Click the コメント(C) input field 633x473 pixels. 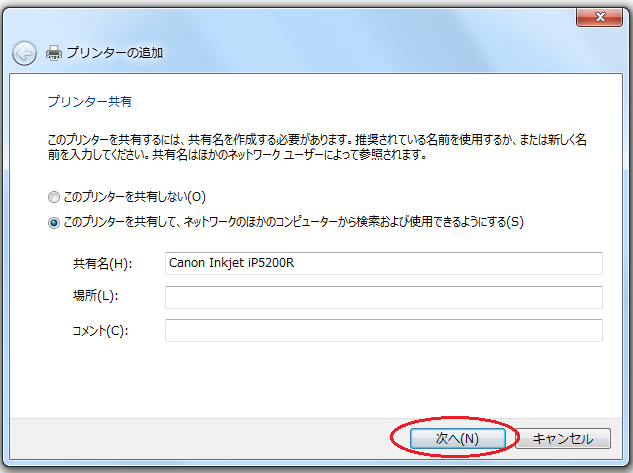coord(384,331)
